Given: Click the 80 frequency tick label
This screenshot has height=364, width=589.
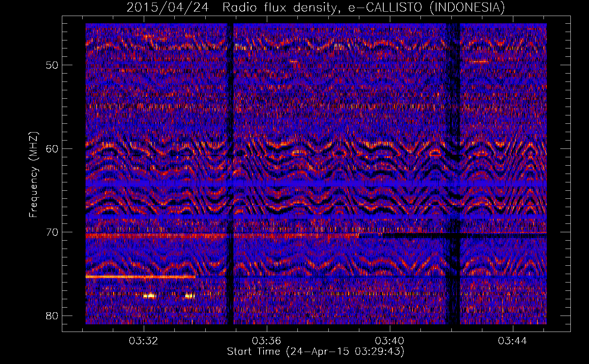Looking at the screenshot, I should tap(52, 316).
